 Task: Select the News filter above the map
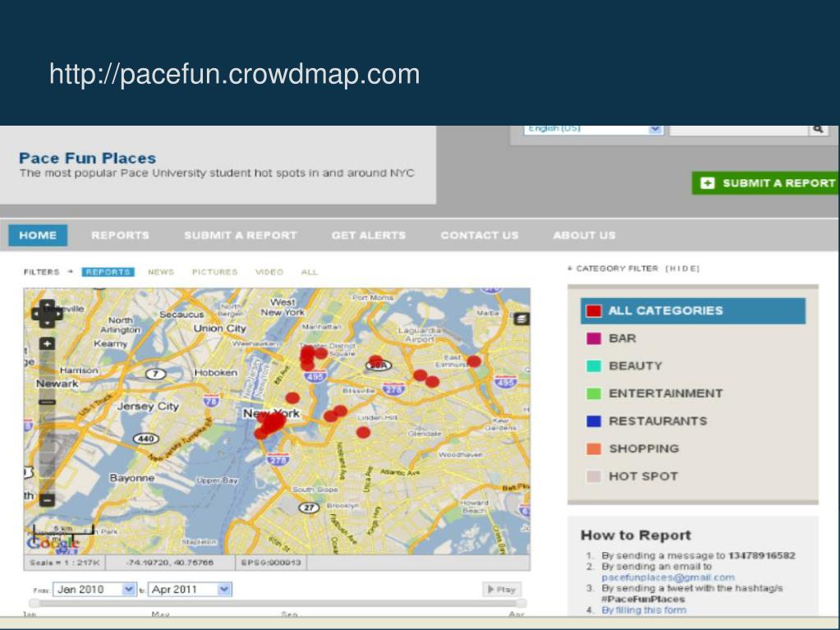tap(161, 272)
